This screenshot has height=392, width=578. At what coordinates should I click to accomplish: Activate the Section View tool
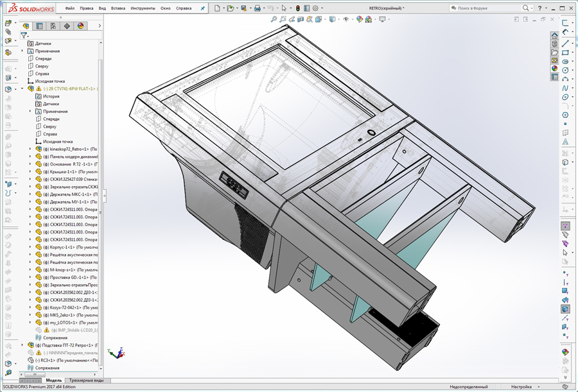(x=301, y=20)
